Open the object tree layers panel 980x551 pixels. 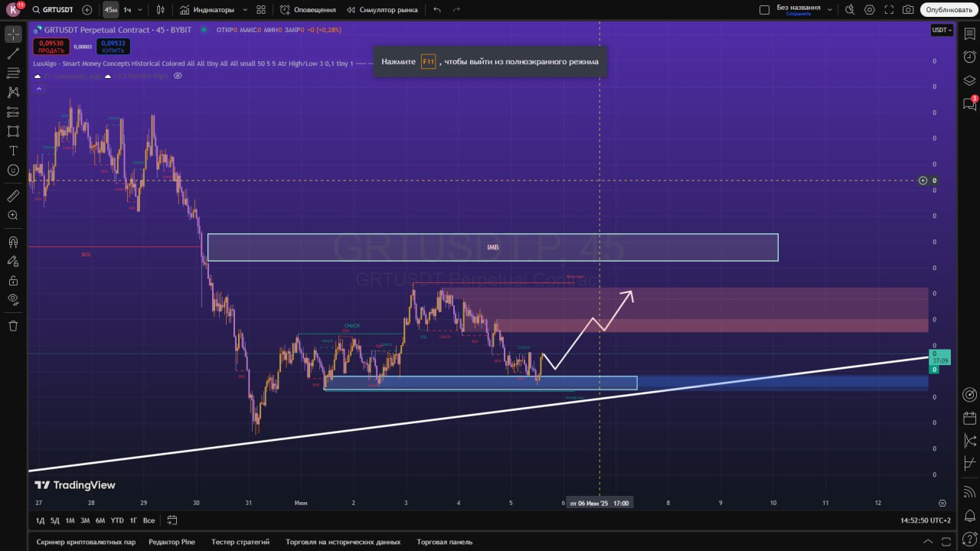[969, 80]
